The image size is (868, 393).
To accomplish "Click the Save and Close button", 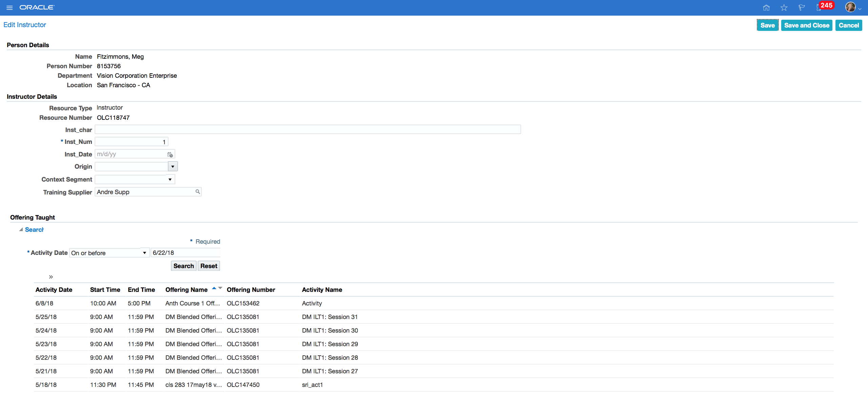I will pos(806,25).
